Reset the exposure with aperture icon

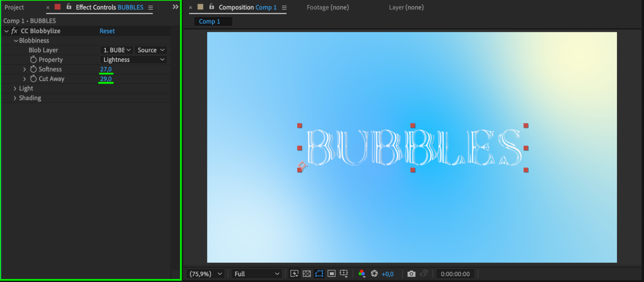[x=374, y=274]
